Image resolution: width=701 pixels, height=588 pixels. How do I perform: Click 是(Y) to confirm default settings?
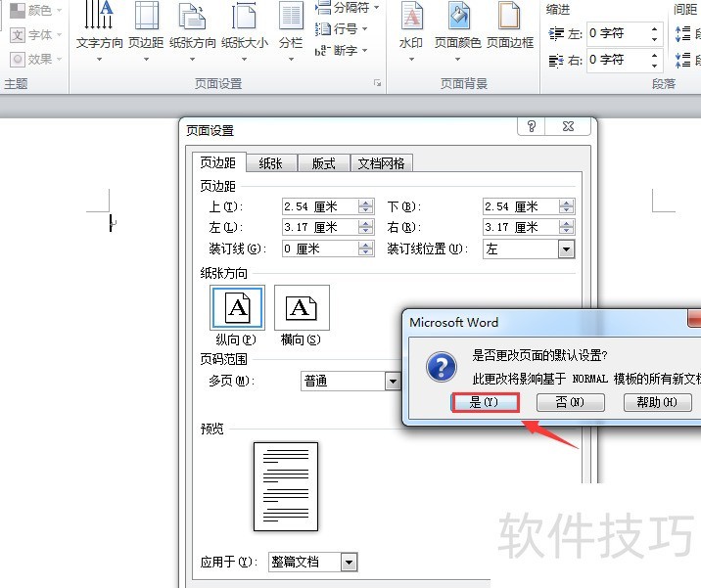pos(485,402)
